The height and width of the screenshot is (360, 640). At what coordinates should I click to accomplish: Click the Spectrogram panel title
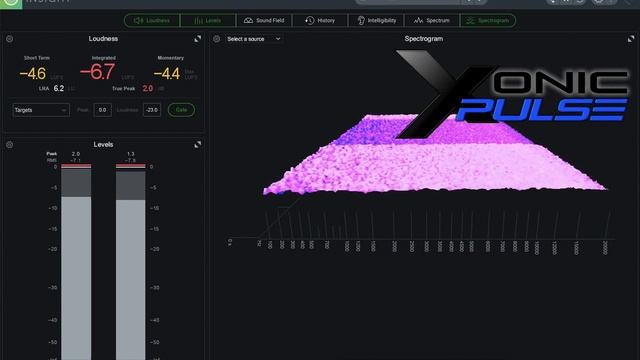pos(424,39)
